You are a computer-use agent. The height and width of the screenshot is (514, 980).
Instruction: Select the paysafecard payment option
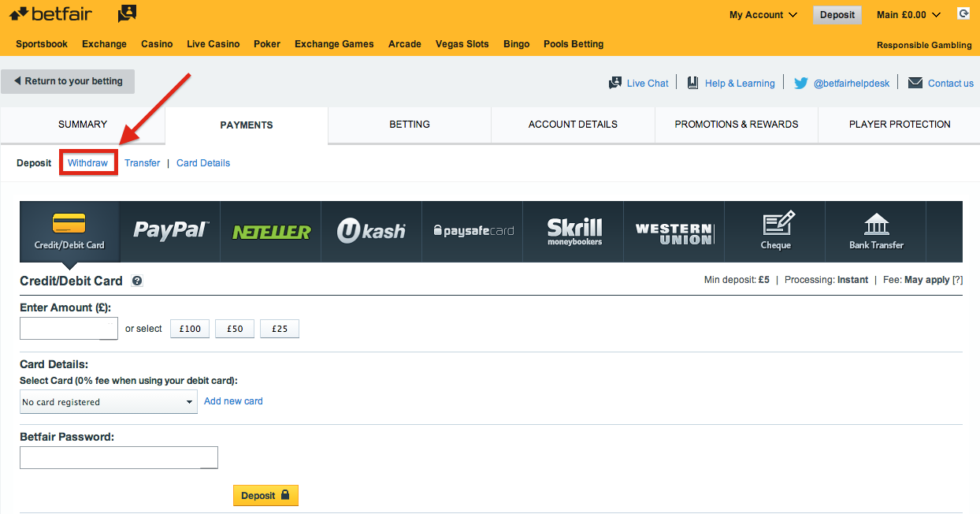pyautogui.click(x=473, y=231)
